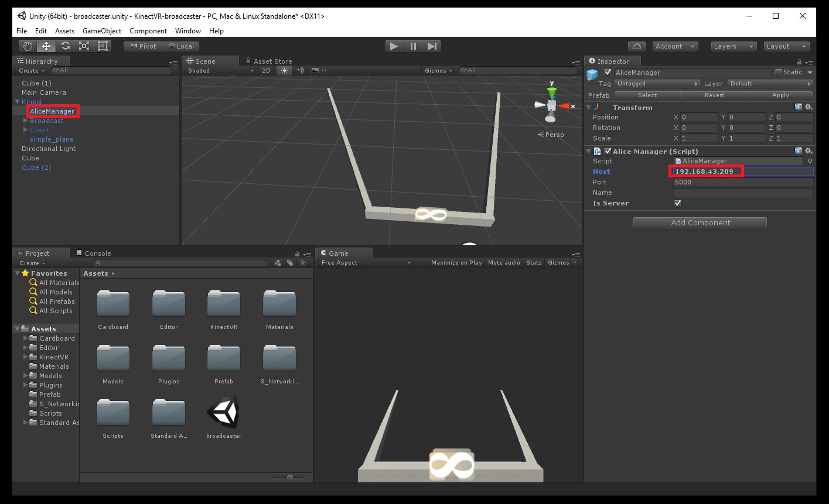829x504 pixels.
Task: Expand the Broadcast hierarchy item
Action: (x=26, y=121)
